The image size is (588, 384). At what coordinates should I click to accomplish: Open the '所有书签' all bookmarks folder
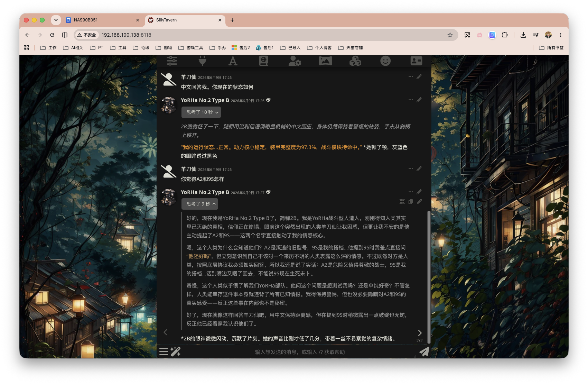(551, 48)
